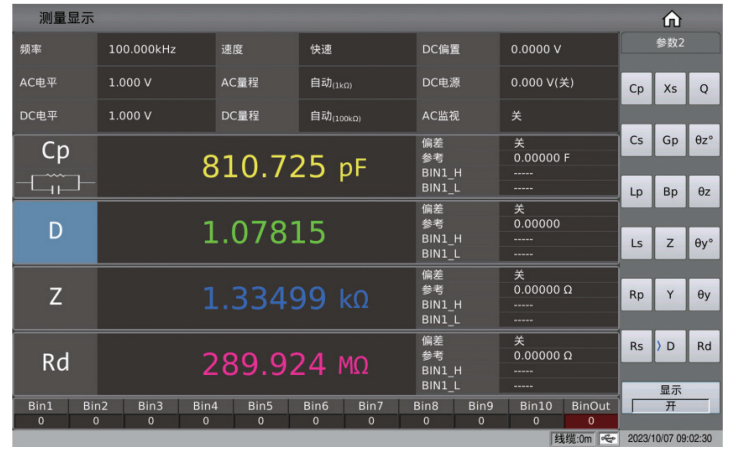730x464 pixels.
Task: Open the DC量程 range selection
Action: [355, 115]
